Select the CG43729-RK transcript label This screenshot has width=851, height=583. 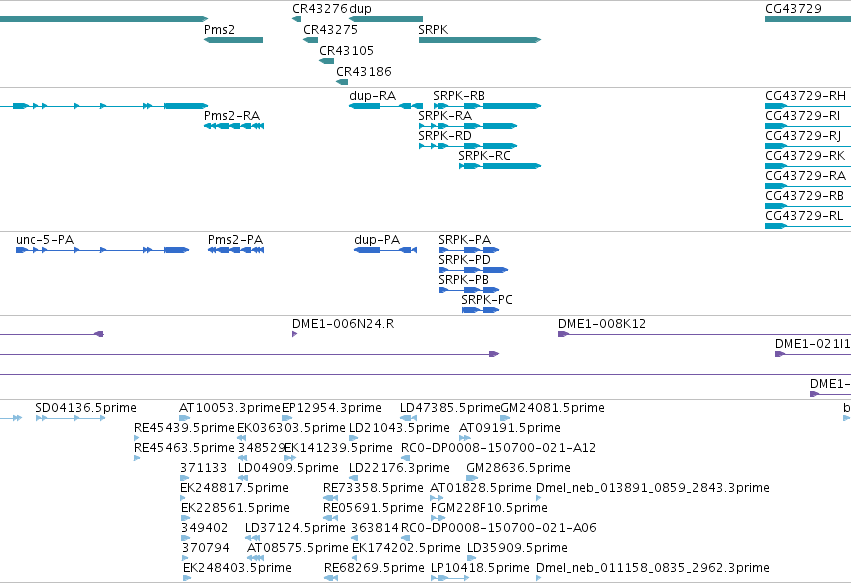805,156
